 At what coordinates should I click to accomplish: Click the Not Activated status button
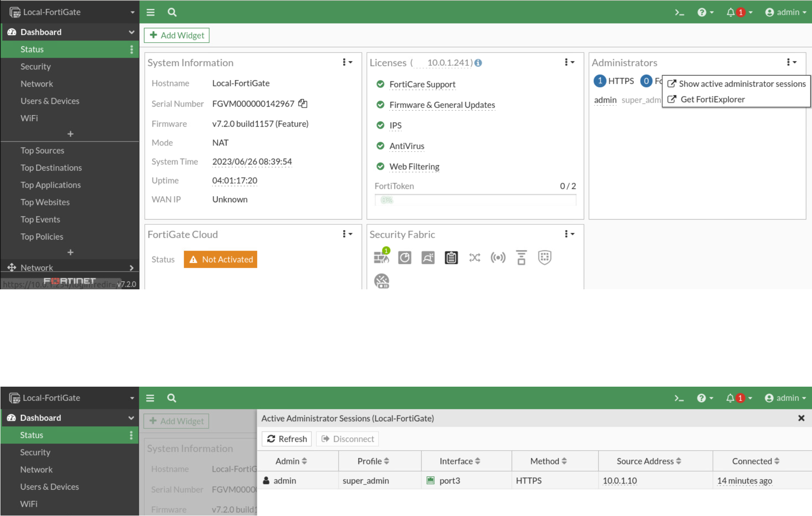220,260
